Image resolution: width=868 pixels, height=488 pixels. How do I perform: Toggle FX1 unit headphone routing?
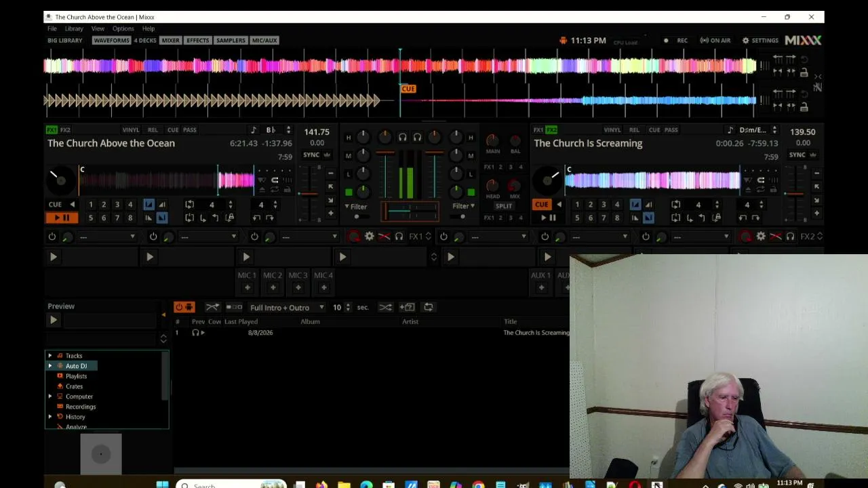pyautogui.click(x=399, y=237)
